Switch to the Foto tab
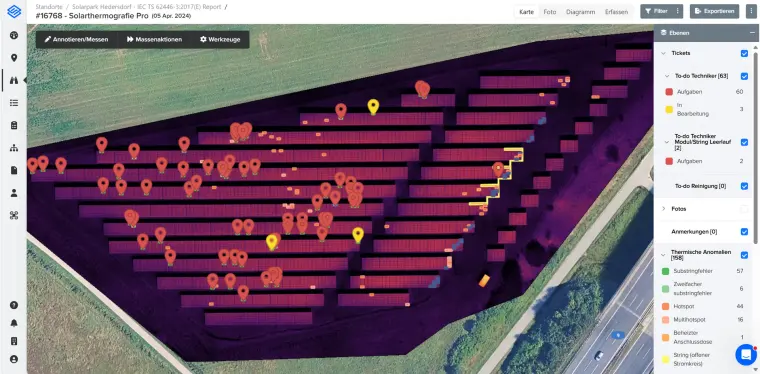The image size is (760, 374). coord(550,12)
